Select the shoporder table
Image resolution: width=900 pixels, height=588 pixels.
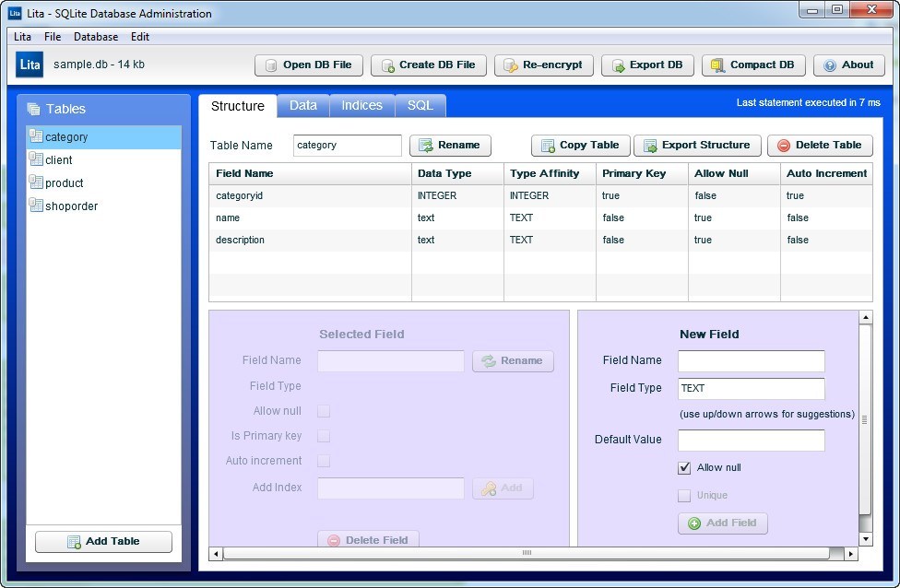(71, 206)
